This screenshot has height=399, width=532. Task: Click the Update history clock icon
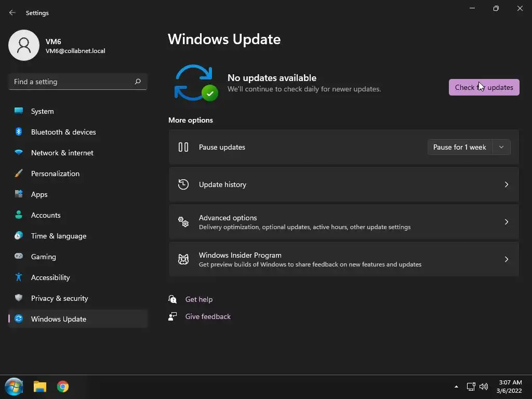tap(183, 184)
